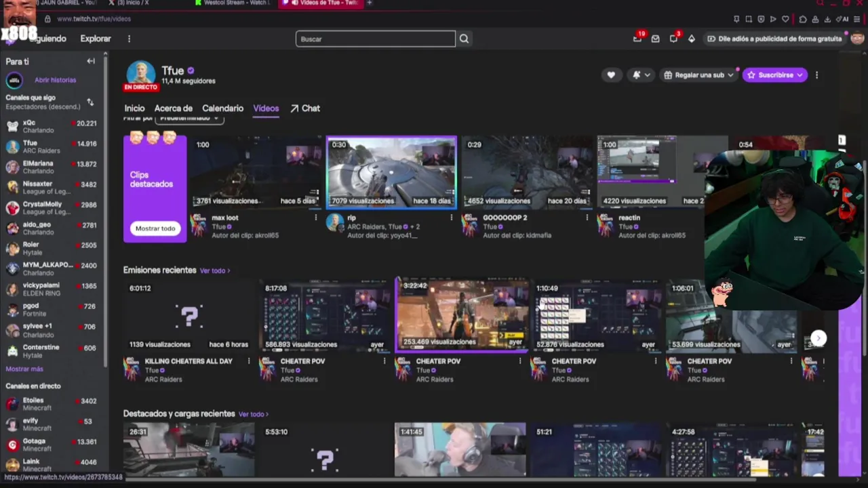Open the Suscribirse dropdown button
This screenshot has width=868, height=488.
775,75
